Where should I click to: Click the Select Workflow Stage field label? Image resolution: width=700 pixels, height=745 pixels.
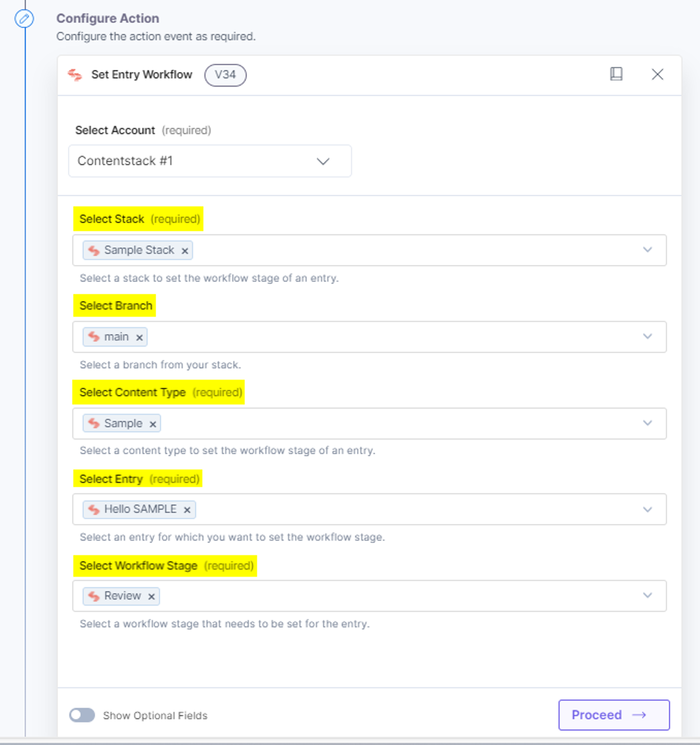click(x=138, y=566)
